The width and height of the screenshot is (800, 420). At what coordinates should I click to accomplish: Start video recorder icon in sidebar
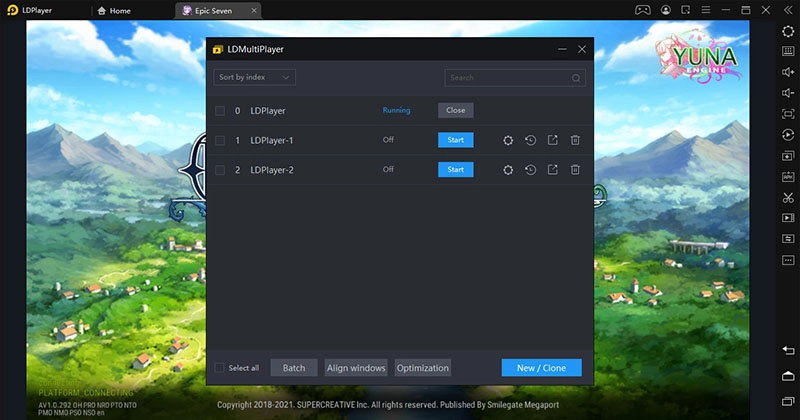(788, 218)
